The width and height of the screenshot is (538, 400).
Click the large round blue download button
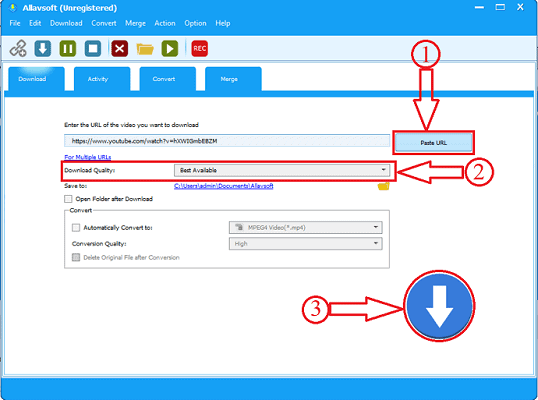(439, 305)
